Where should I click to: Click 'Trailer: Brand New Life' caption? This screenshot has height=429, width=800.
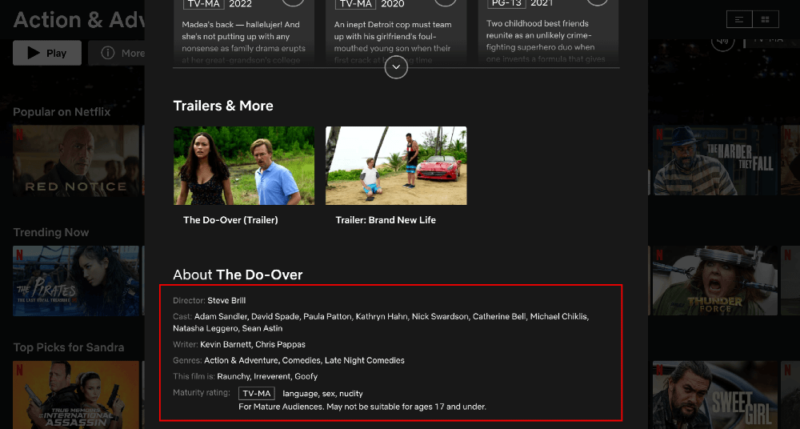[386, 220]
